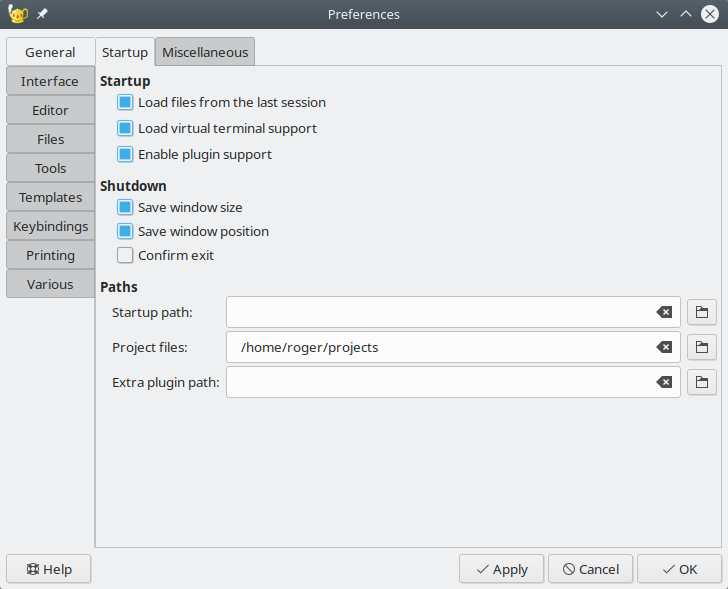The image size is (728, 589).
Task: Browse folder for Extra plugin path
Action: pyautogui.click(x=702, y=382)
